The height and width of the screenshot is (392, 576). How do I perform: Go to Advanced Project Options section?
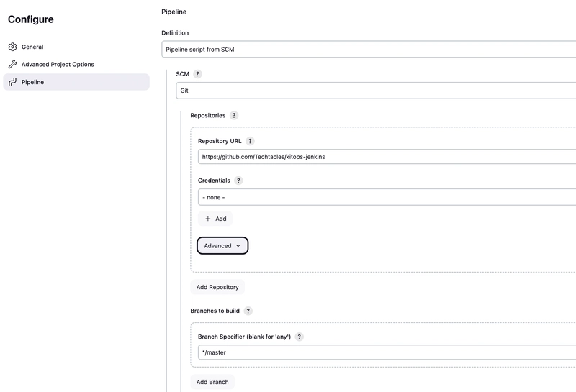pyautogui.click(x=58, y=65)
